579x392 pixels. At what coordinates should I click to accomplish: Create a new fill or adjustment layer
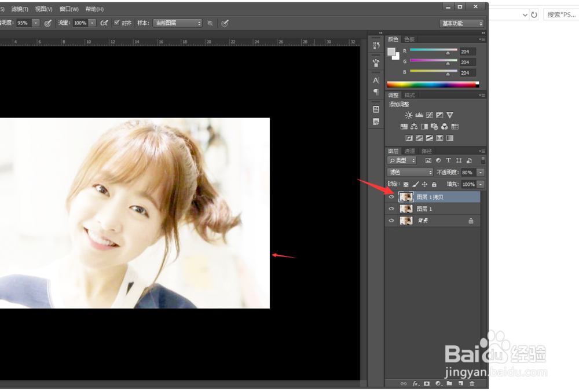point(438,383)
